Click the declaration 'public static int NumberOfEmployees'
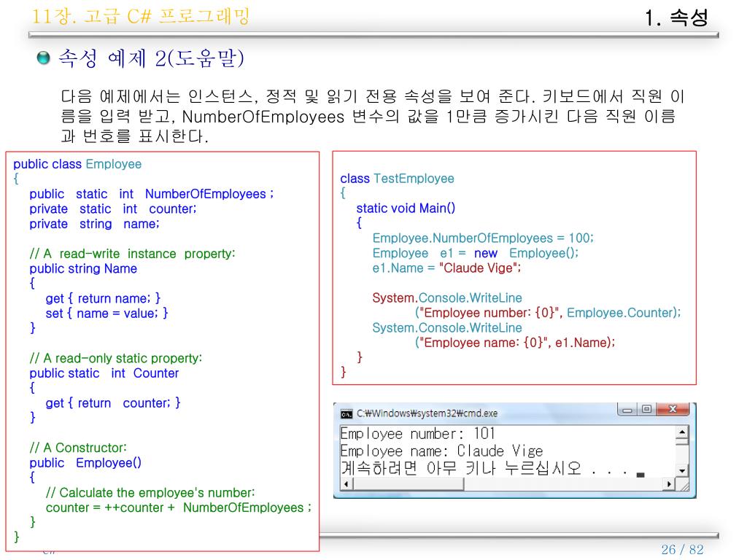 coord(152,194)
